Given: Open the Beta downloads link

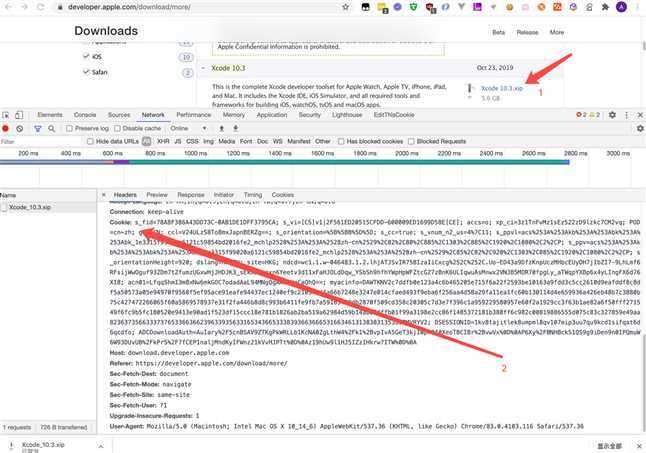Looking at the screenshot, I should [x=499, y=32].
